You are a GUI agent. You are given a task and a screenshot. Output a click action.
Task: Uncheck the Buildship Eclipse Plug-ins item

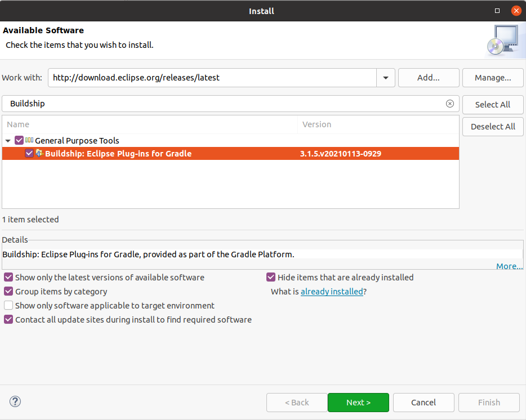[x=29, y=153]
